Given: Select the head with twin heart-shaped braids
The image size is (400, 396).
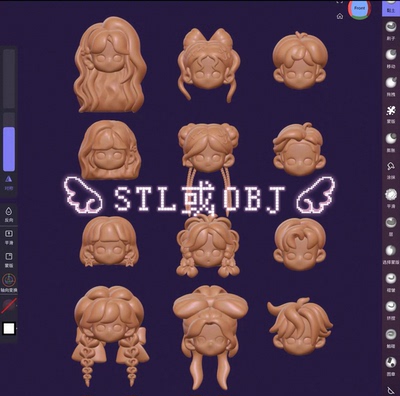Looking at the screenshot, I should (109, 337).
